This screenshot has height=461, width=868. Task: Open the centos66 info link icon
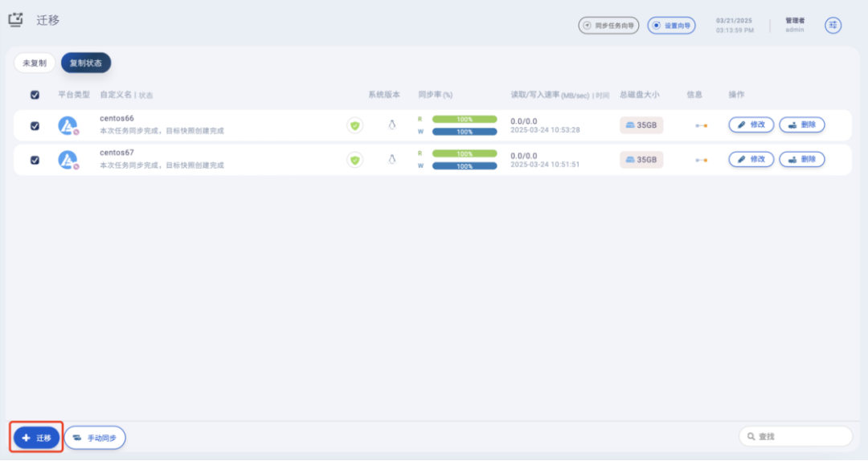(702, 125)
